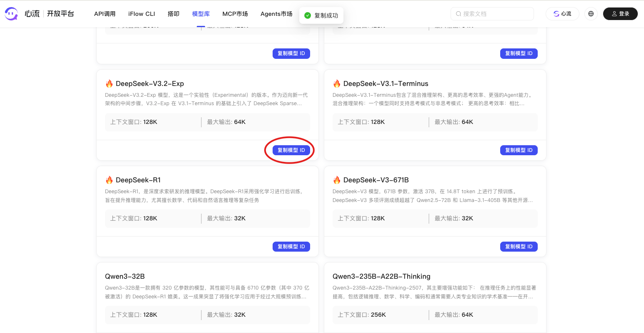
Task: Click 上下文窗口: 128K in DeepSeek-R1 card
Action: pos(134,218)
